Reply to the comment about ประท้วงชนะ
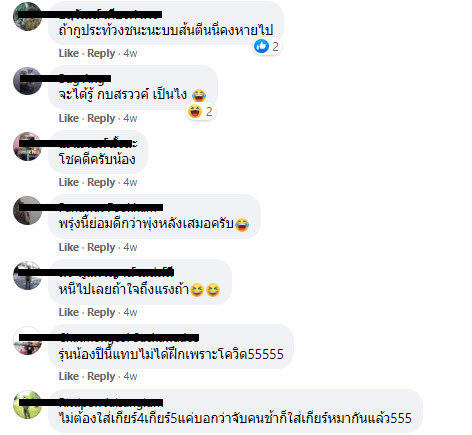Screen dimensions: 472x435 (x=101, y=53)
